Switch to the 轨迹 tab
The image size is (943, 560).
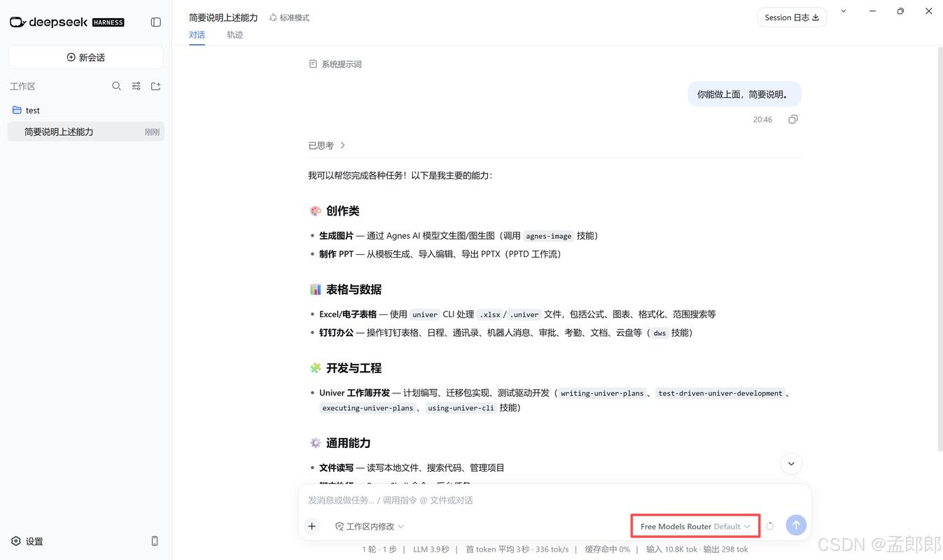[x=235, y=35]
